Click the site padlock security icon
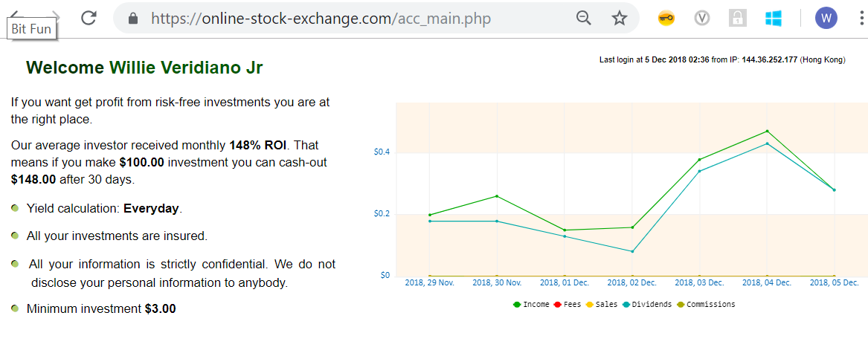 pyautogui.click(x=134, y=18)
